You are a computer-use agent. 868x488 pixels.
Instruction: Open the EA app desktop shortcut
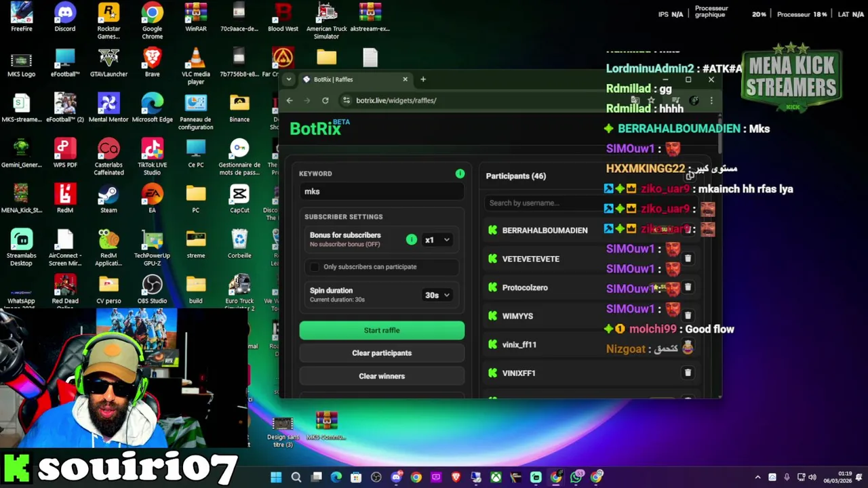pos(152,199)
